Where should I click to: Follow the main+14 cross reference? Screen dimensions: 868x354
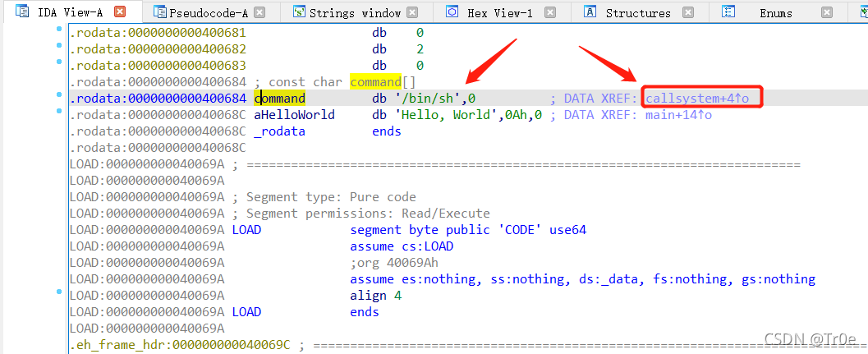coord(678,115)
